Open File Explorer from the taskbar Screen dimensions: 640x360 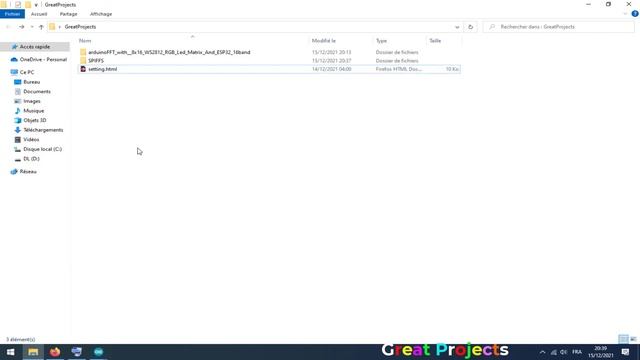33,352
